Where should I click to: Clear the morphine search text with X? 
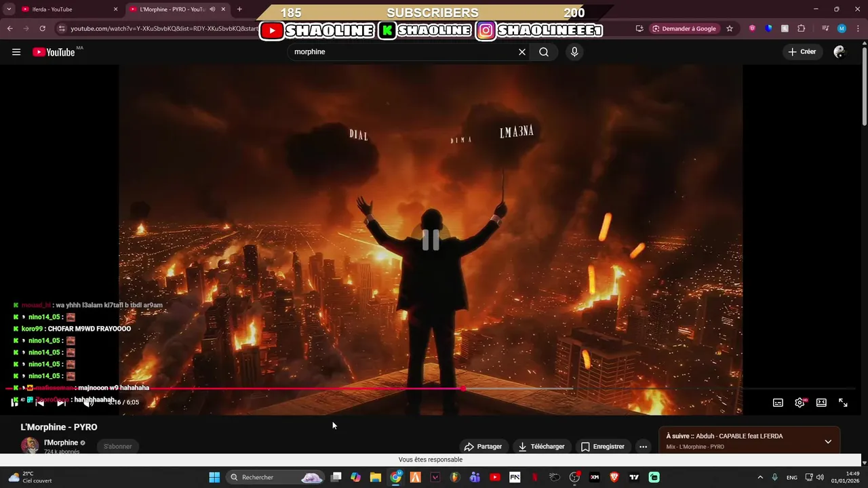click(x=522, y=52)
